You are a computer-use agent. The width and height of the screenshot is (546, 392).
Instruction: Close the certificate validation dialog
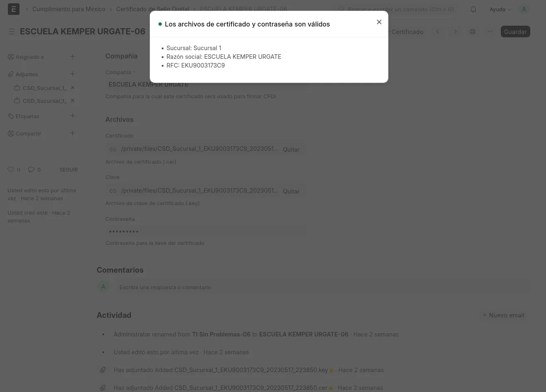(379, 22)
